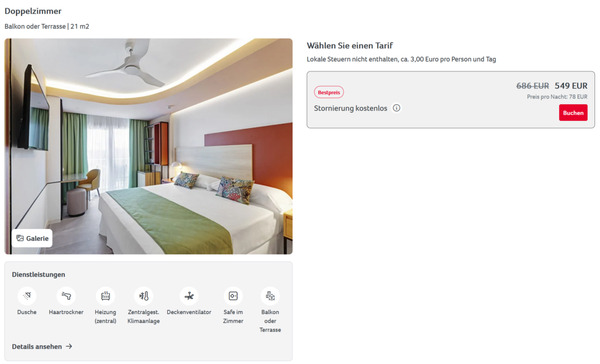Click the Safe im Zimmer icon
The width and height of the screenshot is (600, 364).
(233, 296)
